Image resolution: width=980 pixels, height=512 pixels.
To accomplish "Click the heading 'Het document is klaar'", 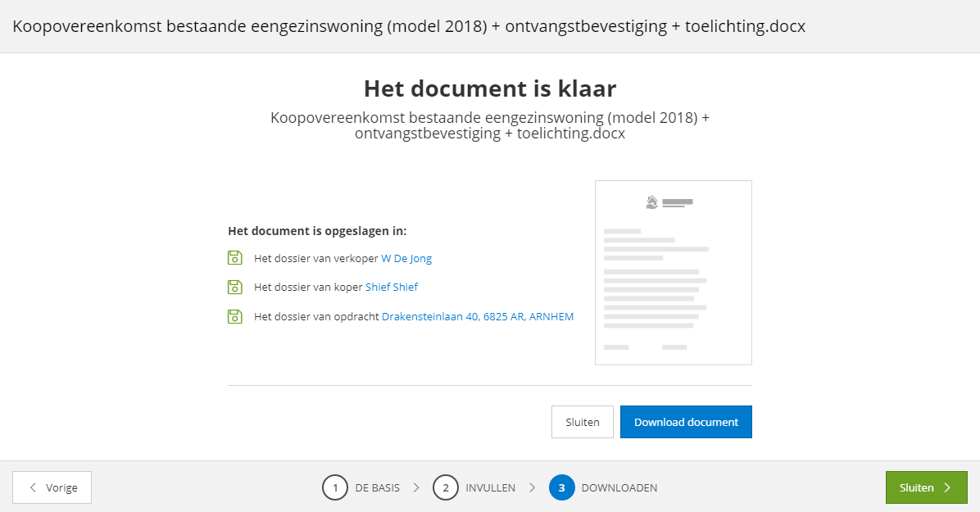I will coord(490,88).
